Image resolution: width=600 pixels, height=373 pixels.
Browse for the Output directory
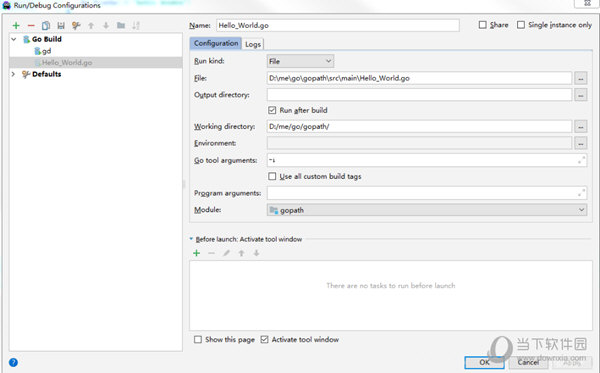point(580,95)
